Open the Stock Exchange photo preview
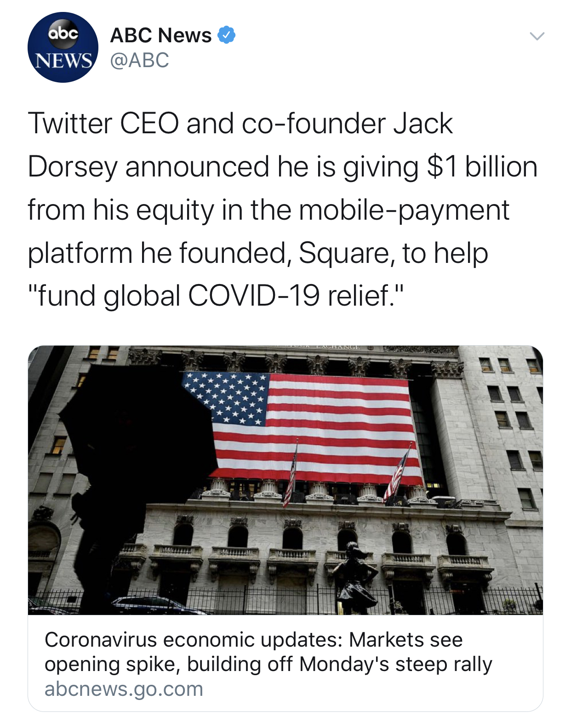 pos(285,480)
